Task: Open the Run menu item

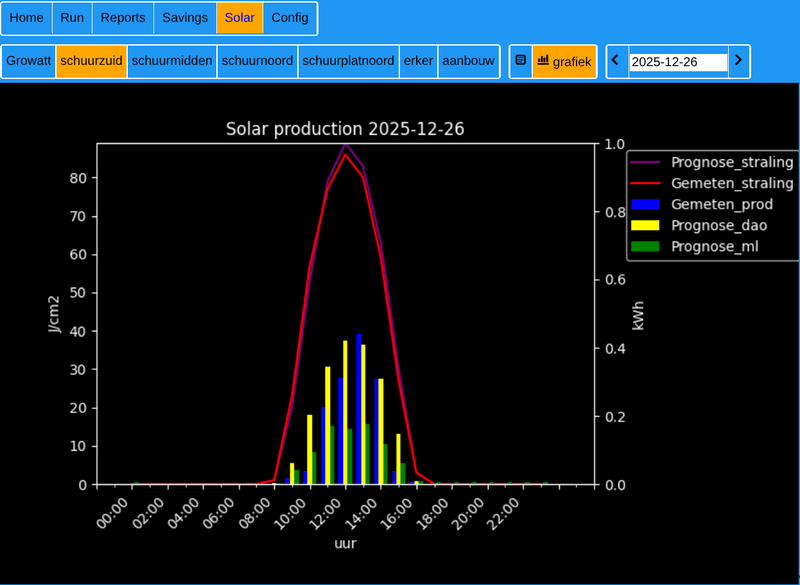Action: coord(72,18)
